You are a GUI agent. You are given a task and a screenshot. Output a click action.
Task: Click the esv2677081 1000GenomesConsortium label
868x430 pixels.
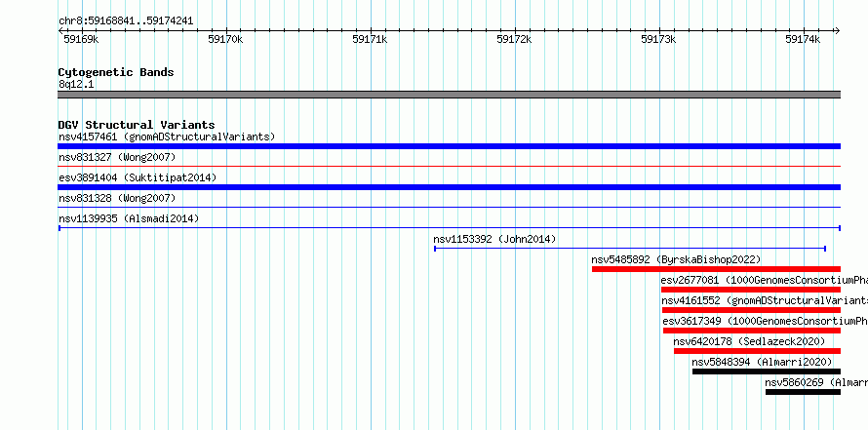(x=764, y=280)
